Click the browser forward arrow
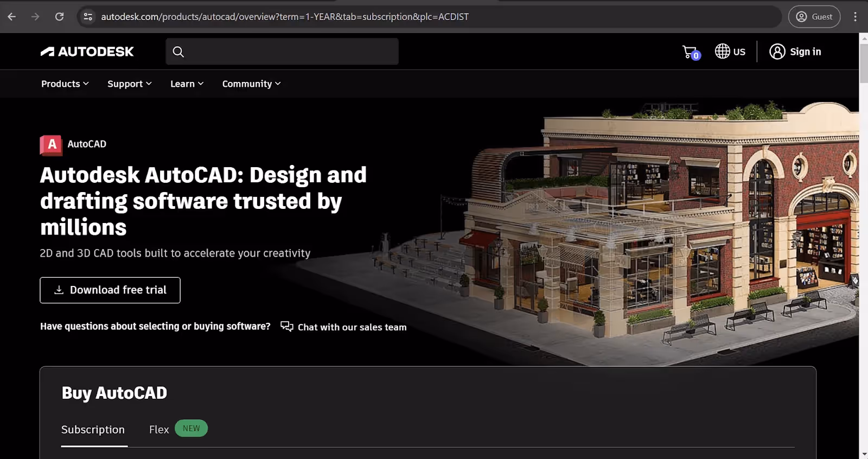The image size is (868, 459). (x=35, y=17)
